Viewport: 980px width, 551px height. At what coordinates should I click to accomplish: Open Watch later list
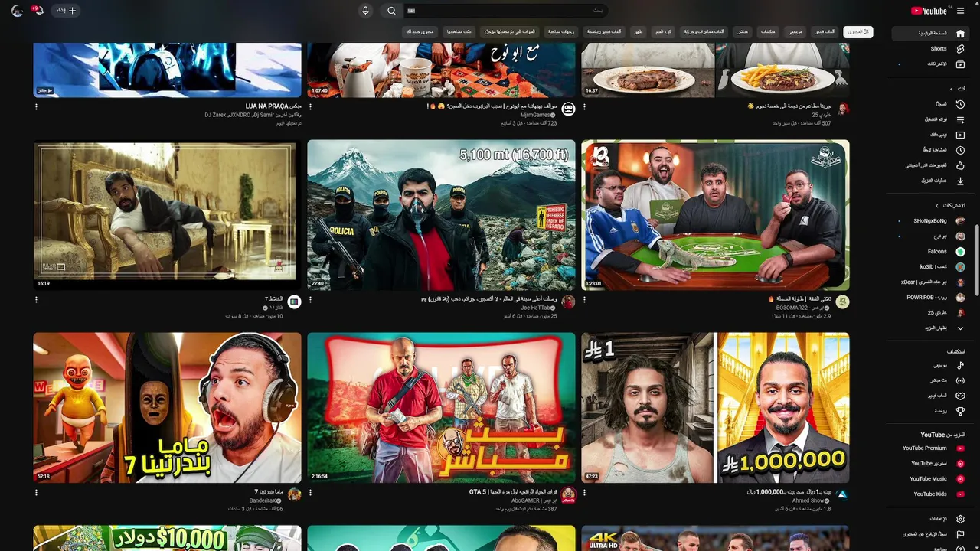click(x=929, y=151)
